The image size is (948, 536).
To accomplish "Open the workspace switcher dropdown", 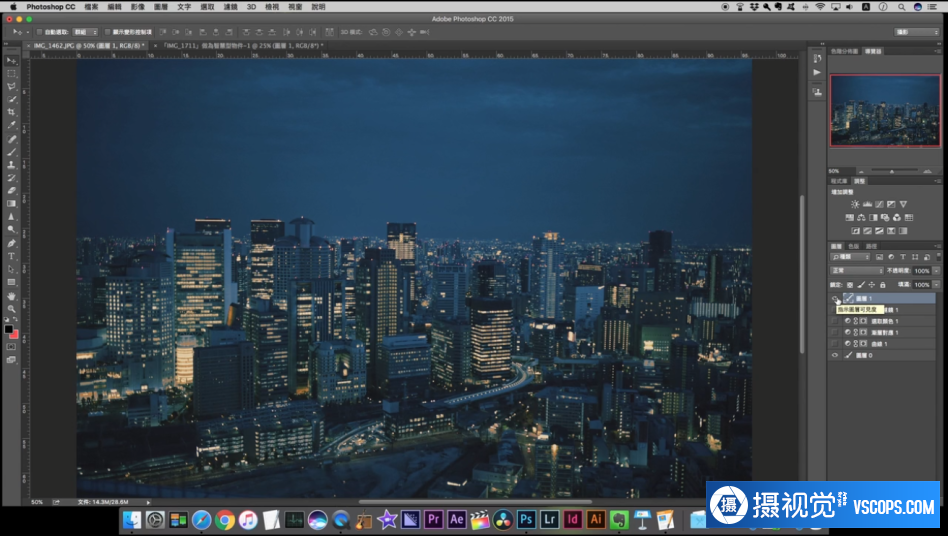I will [x=917, y=32].
